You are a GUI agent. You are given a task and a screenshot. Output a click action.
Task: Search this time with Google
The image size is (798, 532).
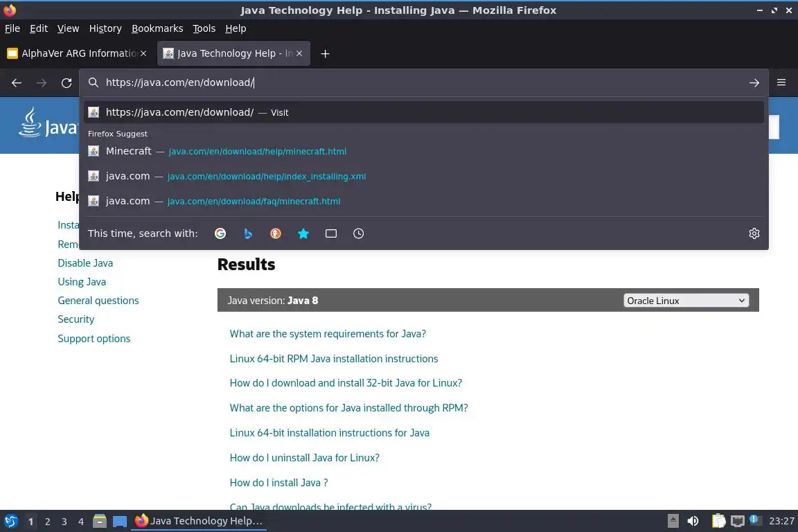click(x=220, y=233)
